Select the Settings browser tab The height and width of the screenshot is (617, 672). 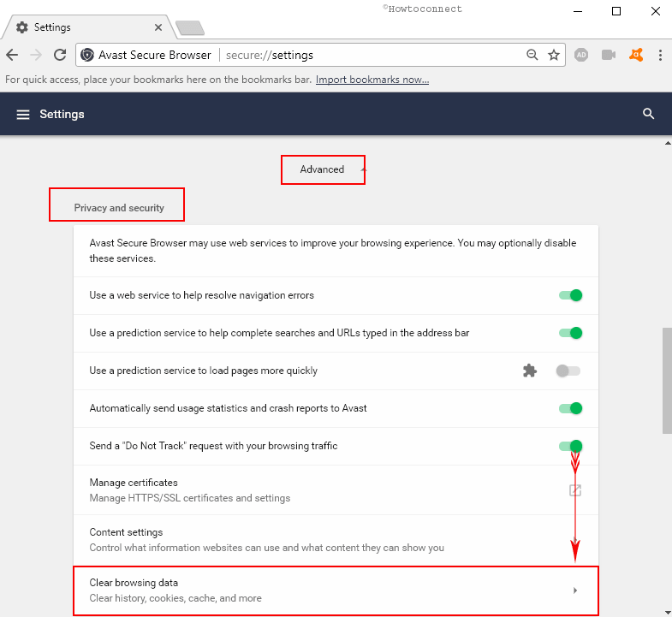(89, 27)
